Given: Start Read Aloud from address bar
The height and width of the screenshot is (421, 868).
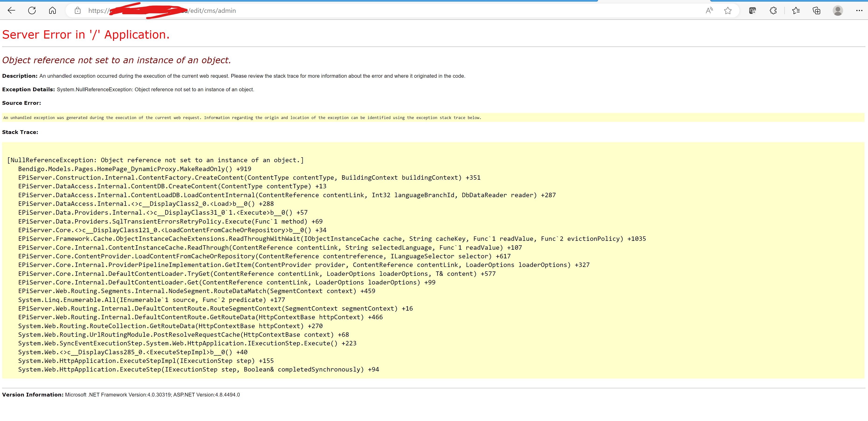Looking at the screenshot, I should pos(709,11).
